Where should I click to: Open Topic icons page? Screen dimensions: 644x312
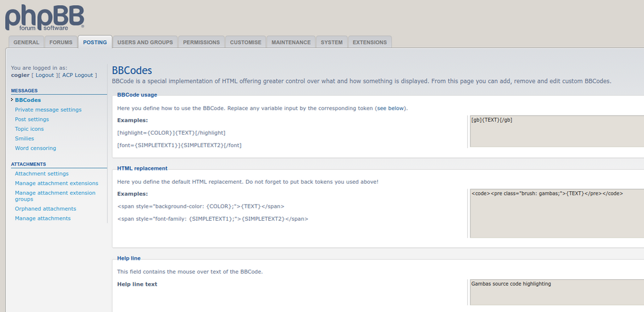29,129
